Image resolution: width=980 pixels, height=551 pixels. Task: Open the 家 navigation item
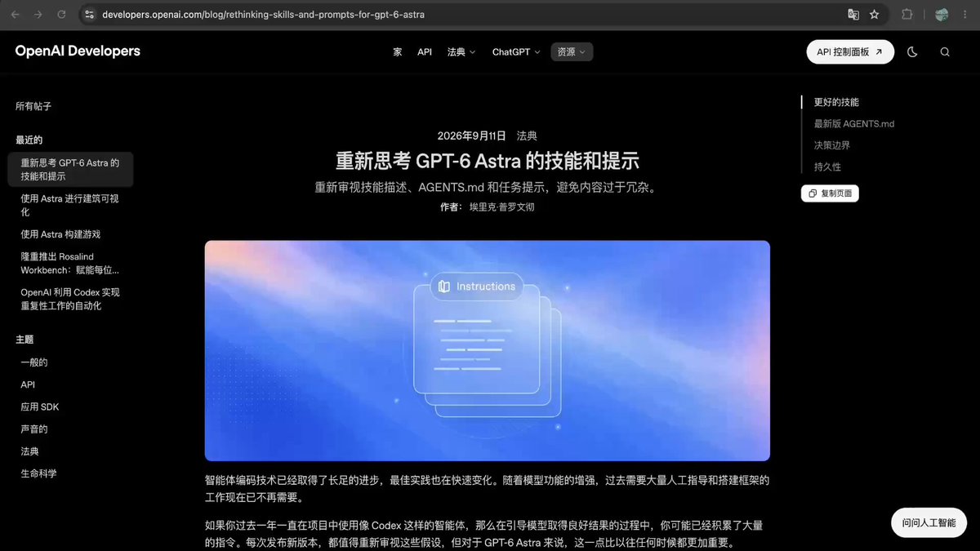point(398,51)
